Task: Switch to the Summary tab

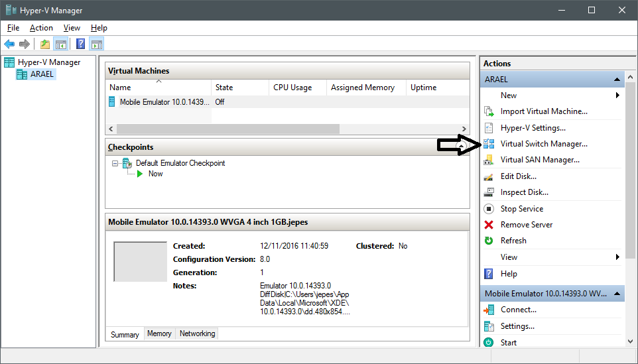Action: pos(125,334)
